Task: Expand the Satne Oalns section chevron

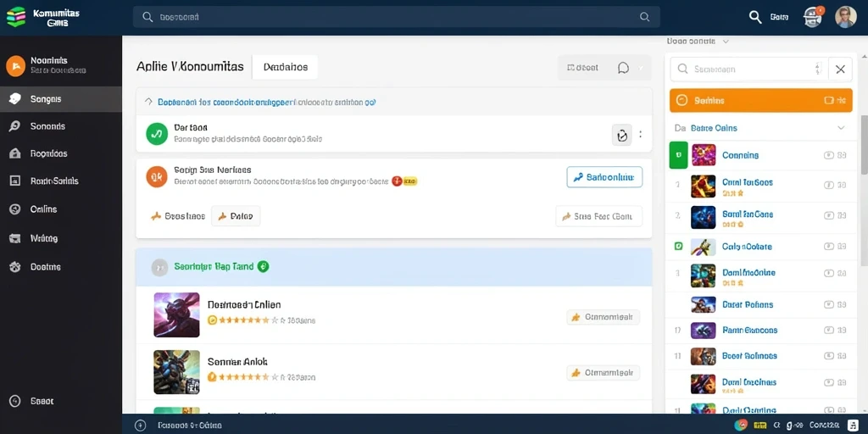Action: [x=841, y=128]
